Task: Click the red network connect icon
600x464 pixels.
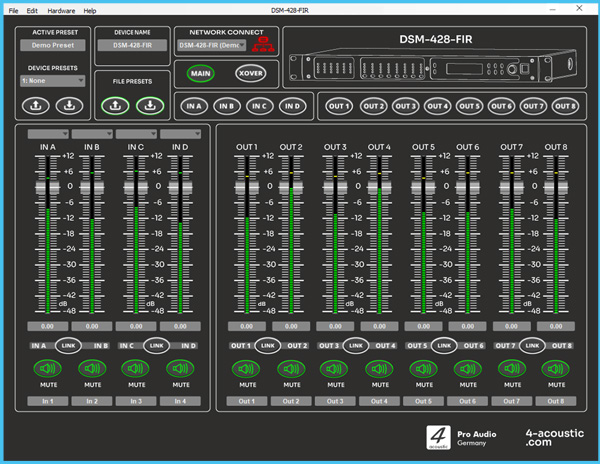Action: pos(263,46)
